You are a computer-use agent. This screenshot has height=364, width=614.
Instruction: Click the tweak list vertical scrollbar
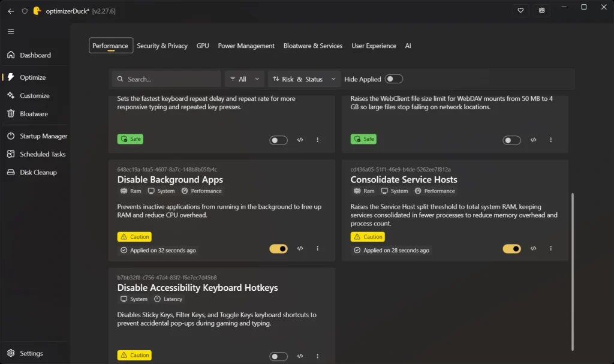tap(572, 272)
